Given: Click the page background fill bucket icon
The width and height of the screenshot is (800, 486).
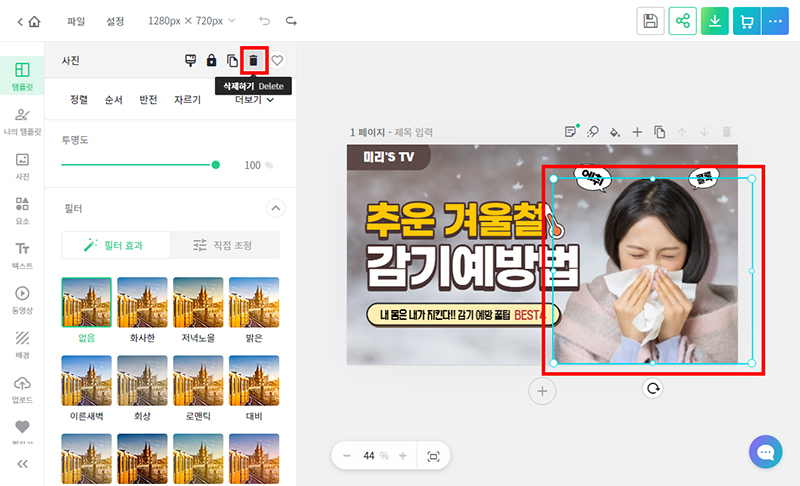Looking at the screenshot, I should pos(615,132).
